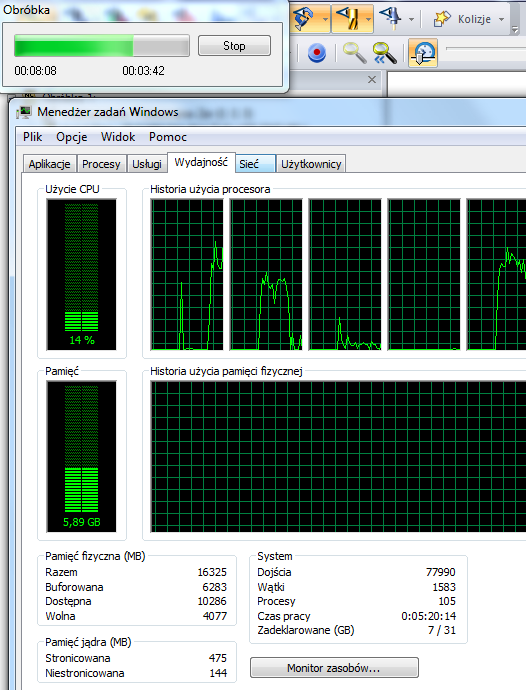Switch to the Sieć tab
This screenshot has height=690, width=526.
click(x=255, y=164)
